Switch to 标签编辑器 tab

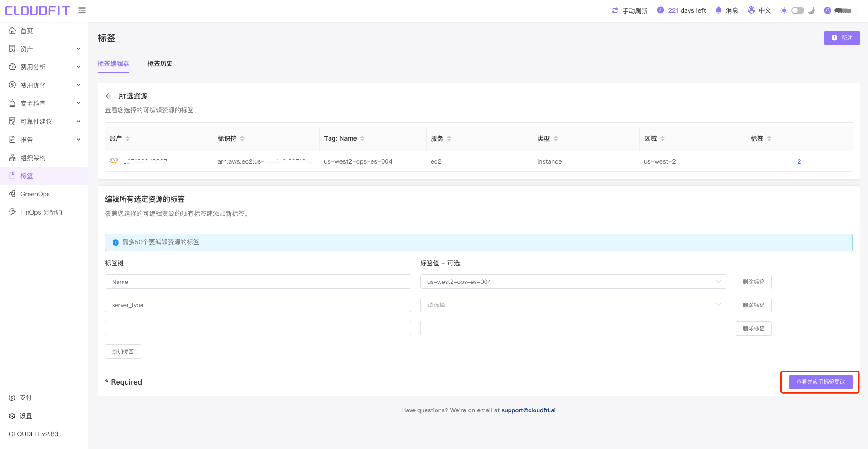(113, 63)
